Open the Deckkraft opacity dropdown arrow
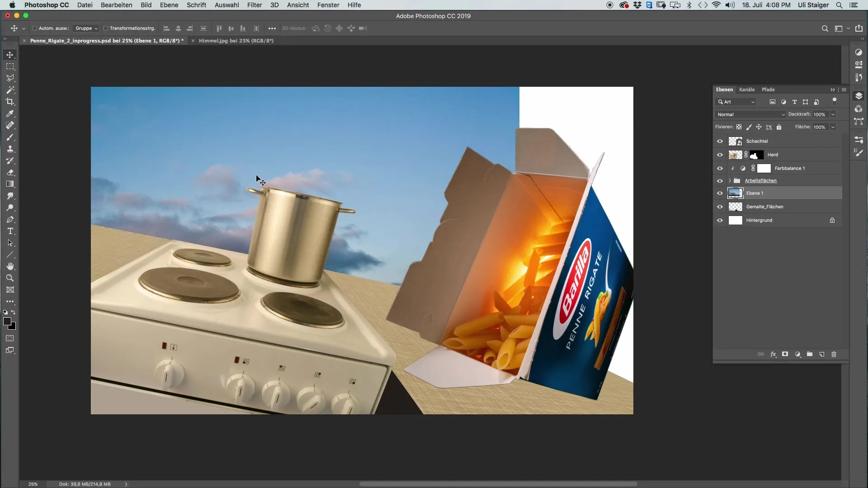This screenshot has width=868, height=488. [x=833, y=114]
